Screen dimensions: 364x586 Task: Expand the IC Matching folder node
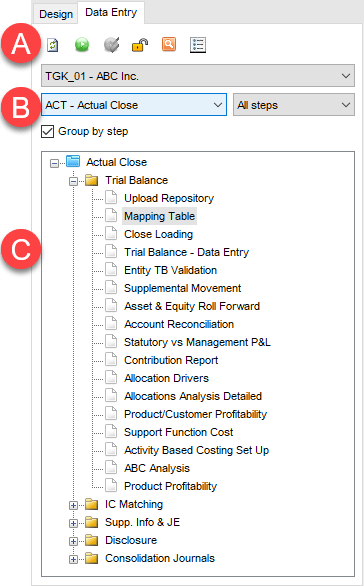[74, 505]
